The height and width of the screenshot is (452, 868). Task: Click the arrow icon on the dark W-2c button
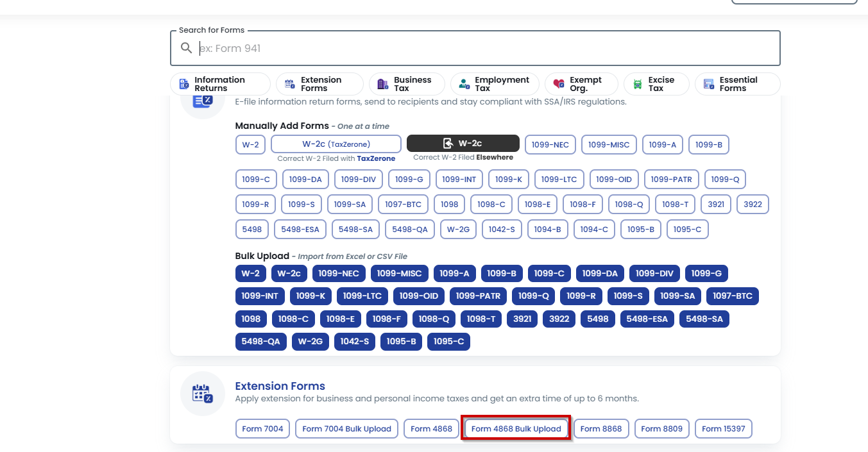click(x=448, y=144)
